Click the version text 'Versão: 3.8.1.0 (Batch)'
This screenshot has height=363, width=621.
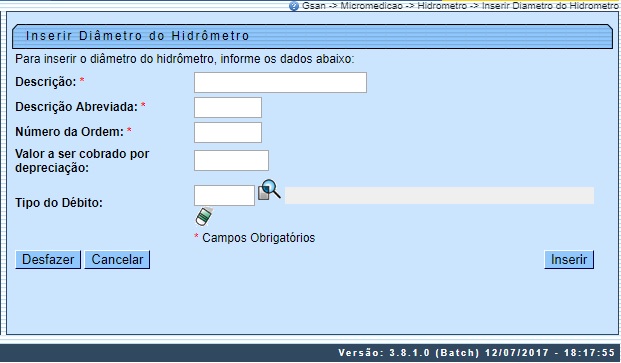point(409,352)
